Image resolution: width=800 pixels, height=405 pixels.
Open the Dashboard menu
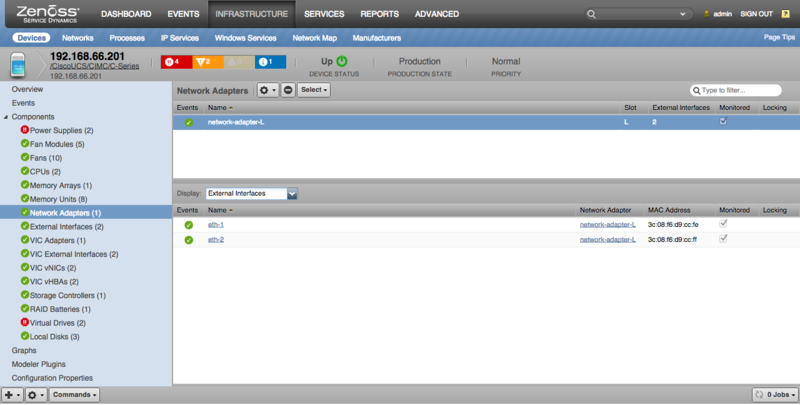pos(126,14)
